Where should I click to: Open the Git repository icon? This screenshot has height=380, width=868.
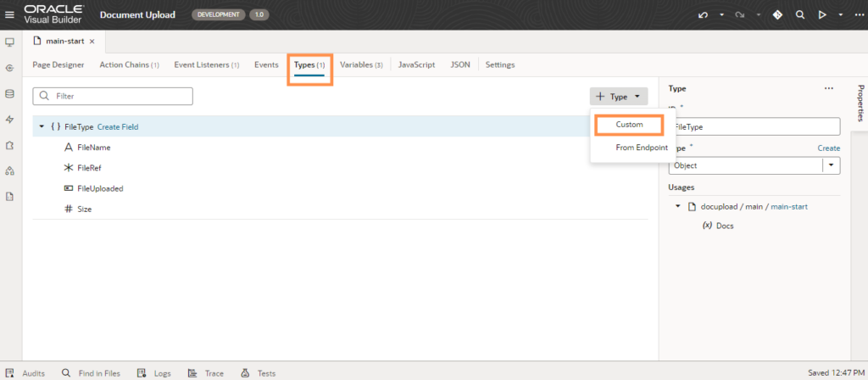(777, 15)
